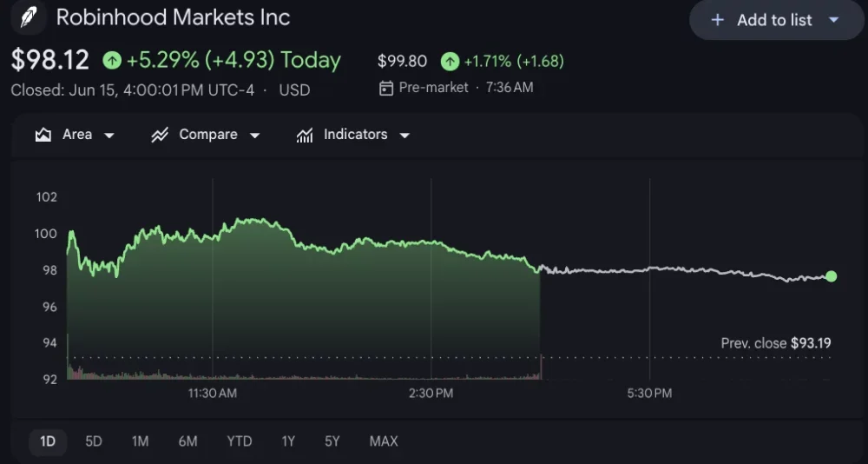
Task: Click the green up-arrow beside +5.29%
Action: click(112, 60)
